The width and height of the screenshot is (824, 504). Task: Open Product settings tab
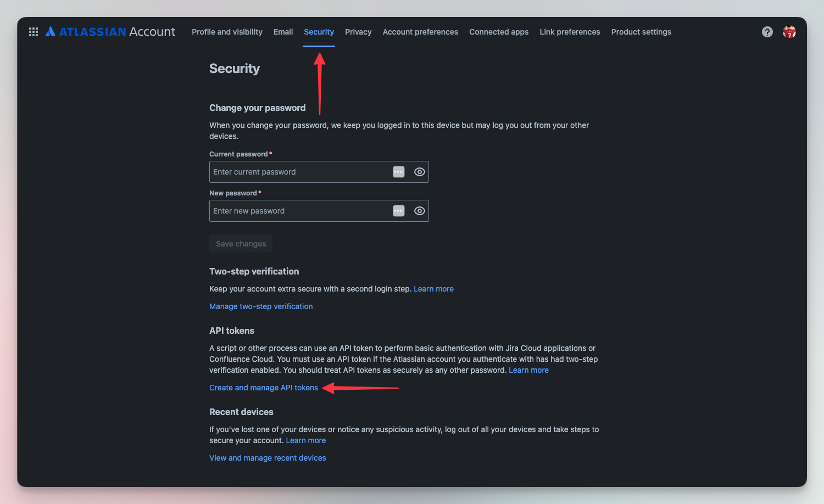(641, 32)
